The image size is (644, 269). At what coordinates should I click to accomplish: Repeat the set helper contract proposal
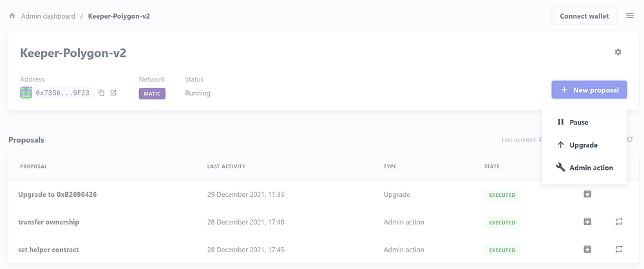point(619,250)
